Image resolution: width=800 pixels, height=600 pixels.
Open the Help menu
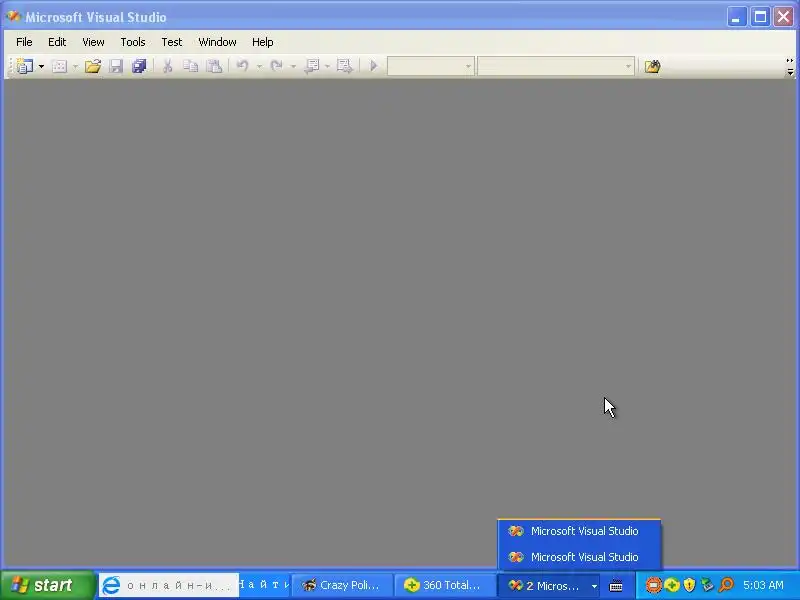point(263,42)
